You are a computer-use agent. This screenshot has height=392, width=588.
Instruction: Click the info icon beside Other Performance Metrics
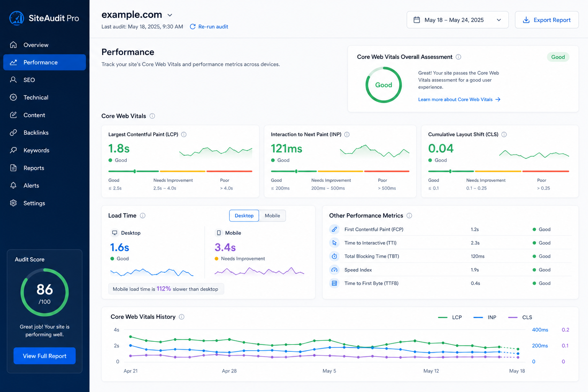coord(409,216)
